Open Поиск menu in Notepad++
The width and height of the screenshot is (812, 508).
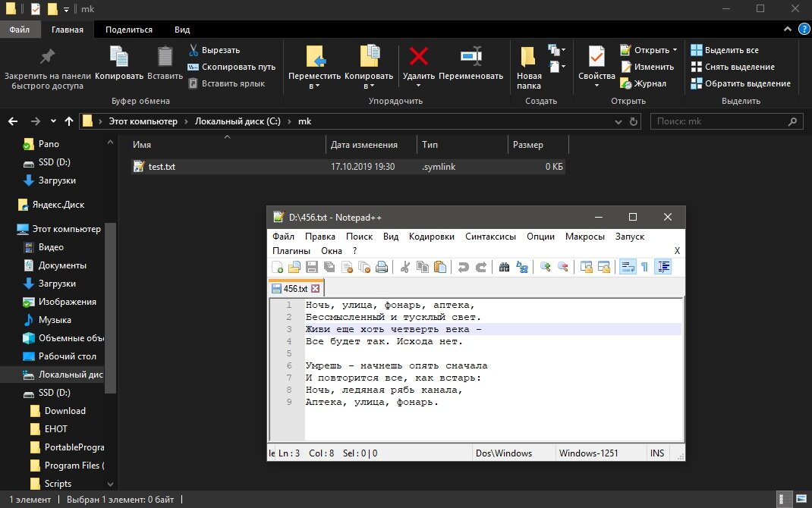(x=360, y=237)
